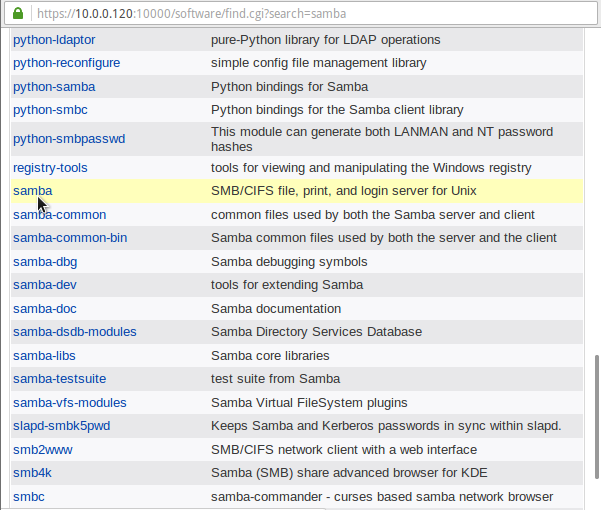Image resolution: width=601 pixels, height=510 pixels.
Task: Open the python-smbpasswd package link
Action: pyautogui.click(x=69, y=139)
